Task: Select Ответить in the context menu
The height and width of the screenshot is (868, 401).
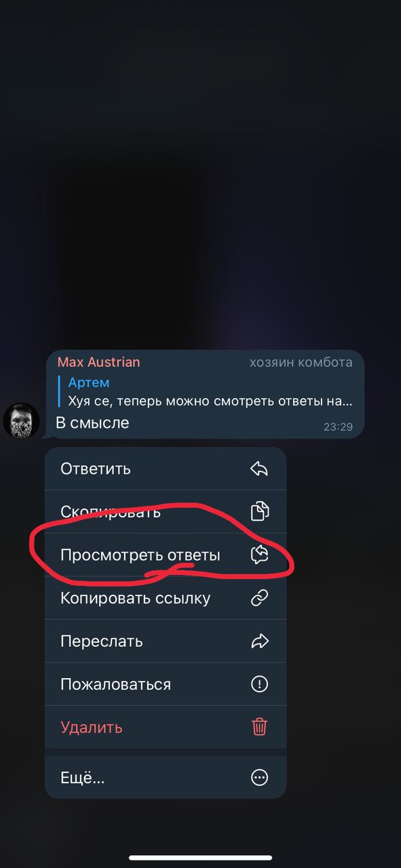Action: point(166,469)
